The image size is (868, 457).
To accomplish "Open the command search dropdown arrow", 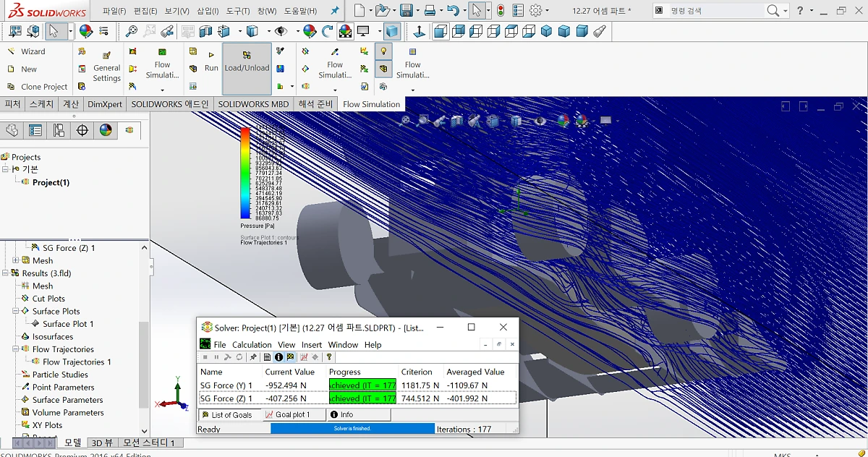I will 785,11.
